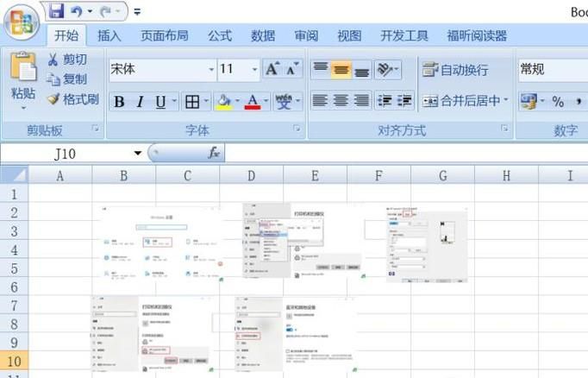Increase cell indent
Screen dimensions: 588x378
[x=404, y=101]
